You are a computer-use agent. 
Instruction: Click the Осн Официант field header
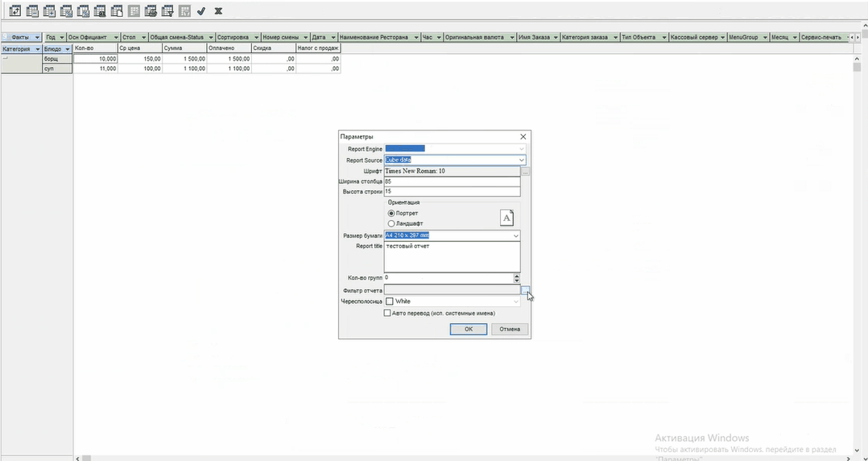pos(88,37)
